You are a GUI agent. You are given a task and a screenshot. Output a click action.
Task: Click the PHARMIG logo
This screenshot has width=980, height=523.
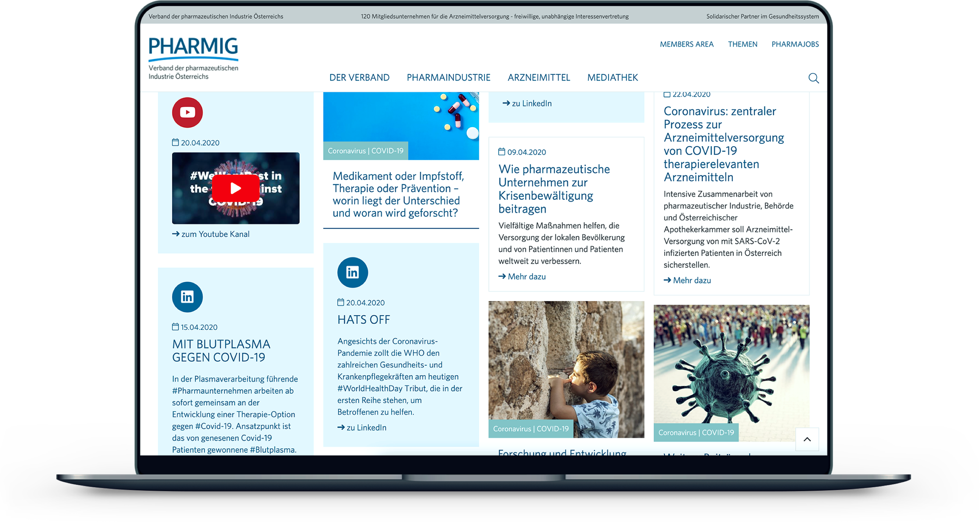click(x=193, y=58)
